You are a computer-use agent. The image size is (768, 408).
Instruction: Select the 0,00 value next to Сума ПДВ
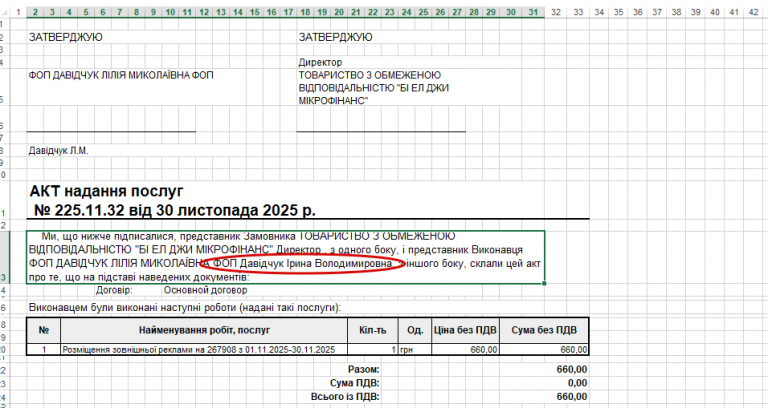[577, 383]
